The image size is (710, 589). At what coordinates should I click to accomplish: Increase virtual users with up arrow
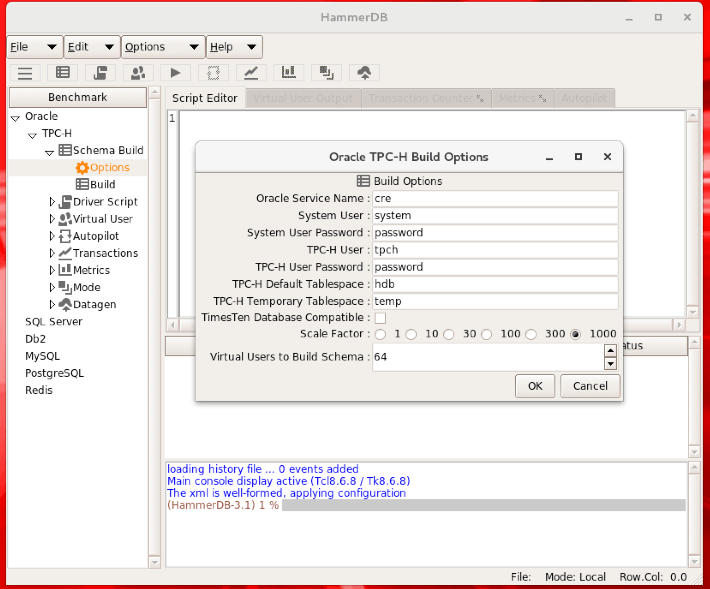click(x=610, y=350)
